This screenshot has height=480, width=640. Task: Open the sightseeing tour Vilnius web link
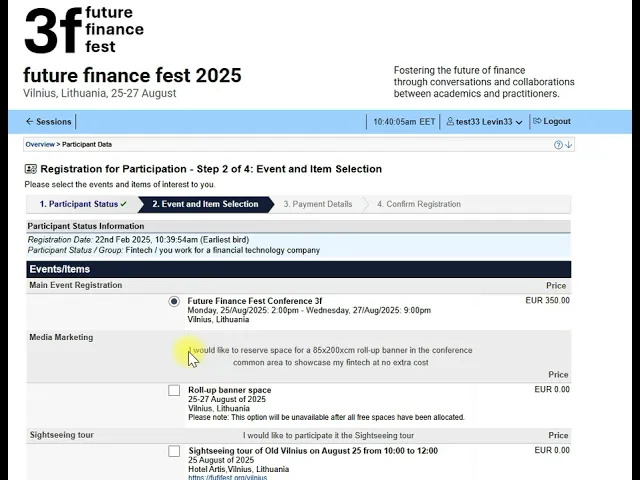[228, 477]
